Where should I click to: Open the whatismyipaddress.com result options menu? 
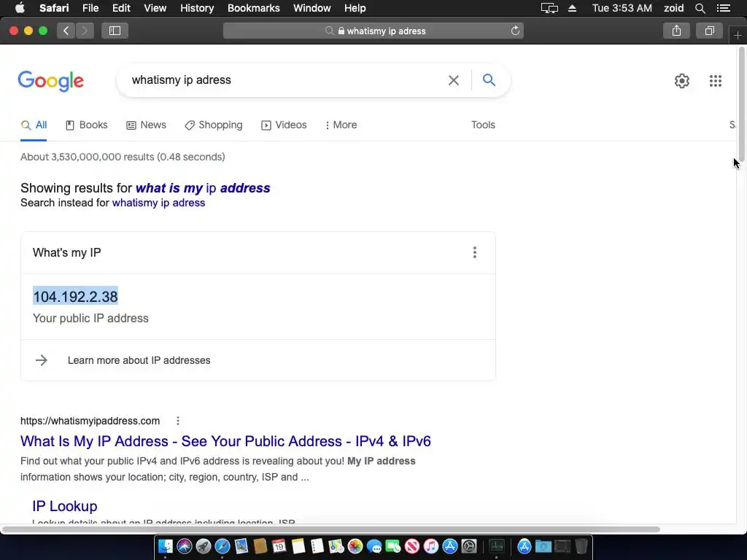point(178,421)
